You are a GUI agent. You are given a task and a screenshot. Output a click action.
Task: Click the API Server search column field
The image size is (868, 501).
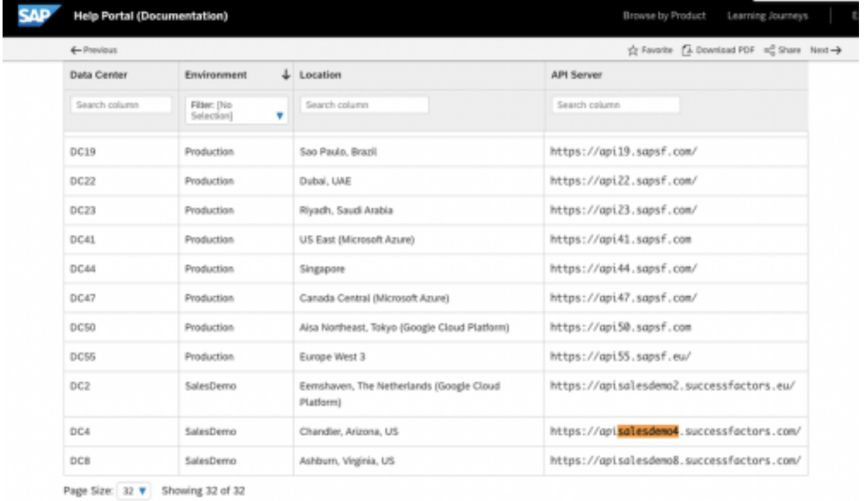tap(616, 104)
